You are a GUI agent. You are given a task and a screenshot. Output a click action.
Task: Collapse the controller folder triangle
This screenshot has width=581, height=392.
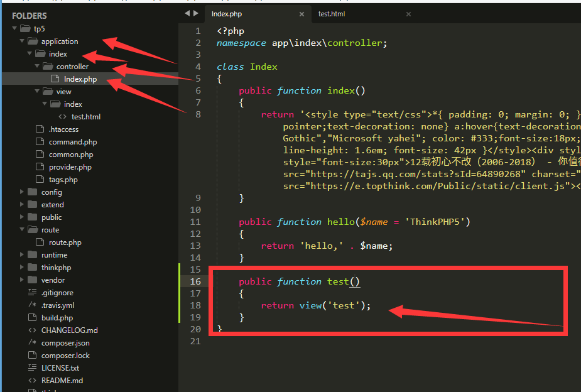37,66
